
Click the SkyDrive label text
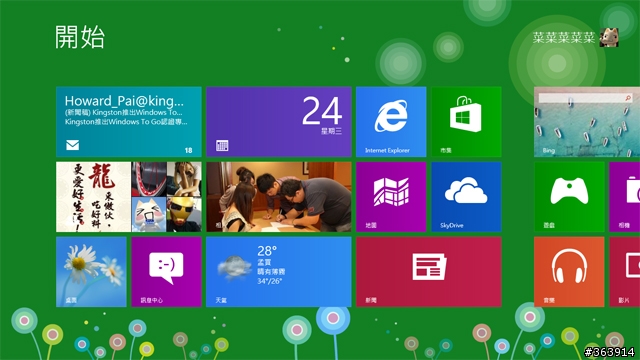pyautogui.click(x=451, y=225)
